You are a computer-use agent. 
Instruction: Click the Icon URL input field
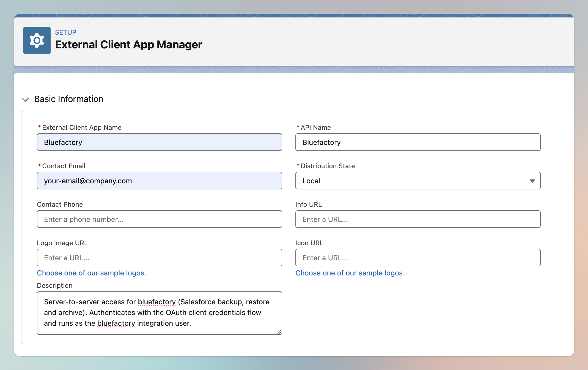418,258
